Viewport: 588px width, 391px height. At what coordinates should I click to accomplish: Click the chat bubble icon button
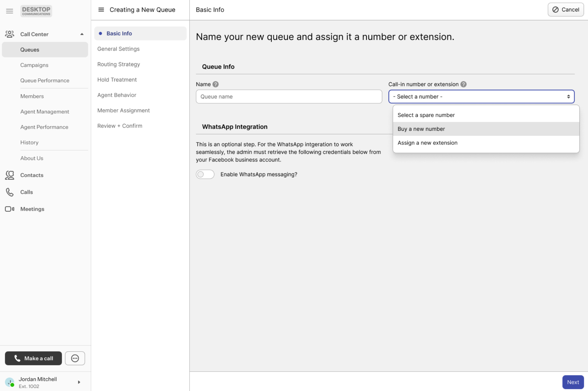click(75, 358)
